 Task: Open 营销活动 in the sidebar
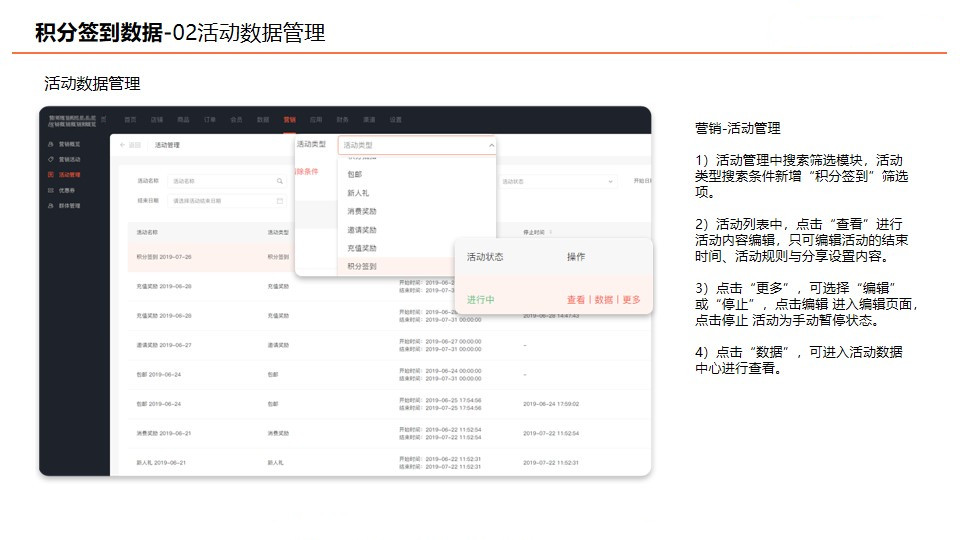pyautogui.click(x=69, y=160)
